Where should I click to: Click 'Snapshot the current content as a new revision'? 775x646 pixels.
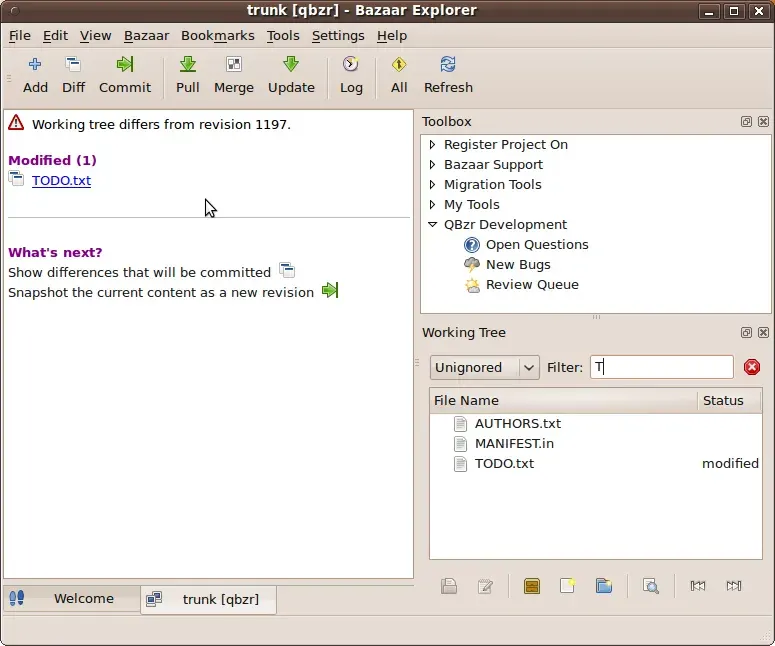(x=161, y=293)
